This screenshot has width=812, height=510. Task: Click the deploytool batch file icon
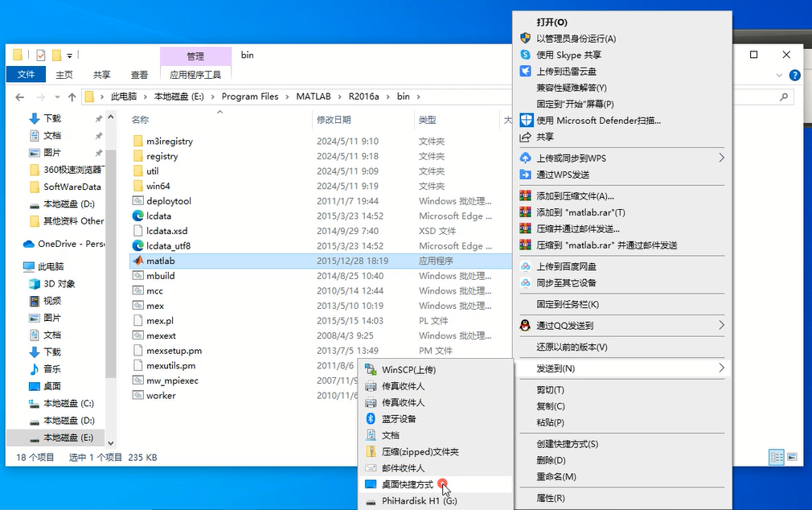click(137, 200)
